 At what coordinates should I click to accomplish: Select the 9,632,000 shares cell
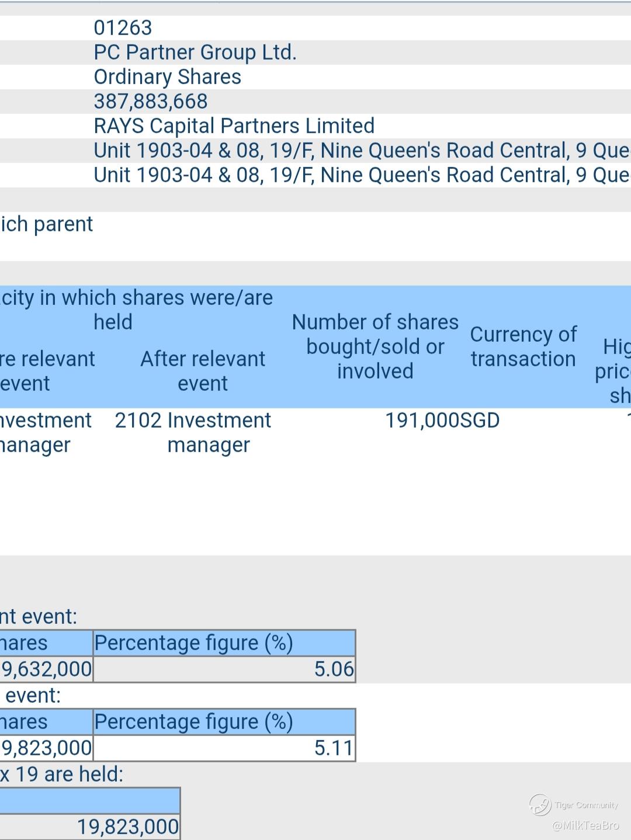click(46, 669)
